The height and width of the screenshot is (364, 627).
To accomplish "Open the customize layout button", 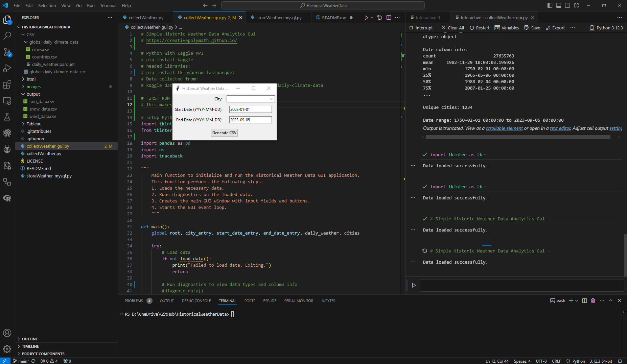I will 577,5.
